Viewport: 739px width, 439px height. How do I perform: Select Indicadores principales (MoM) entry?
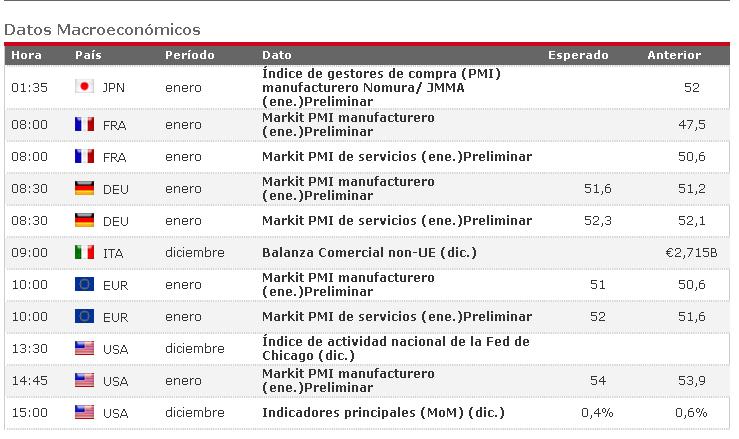click(383, 413)
